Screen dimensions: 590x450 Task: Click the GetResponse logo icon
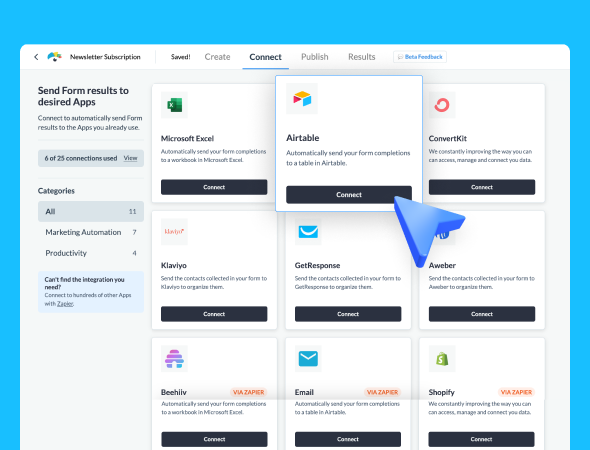coord(308,232)
